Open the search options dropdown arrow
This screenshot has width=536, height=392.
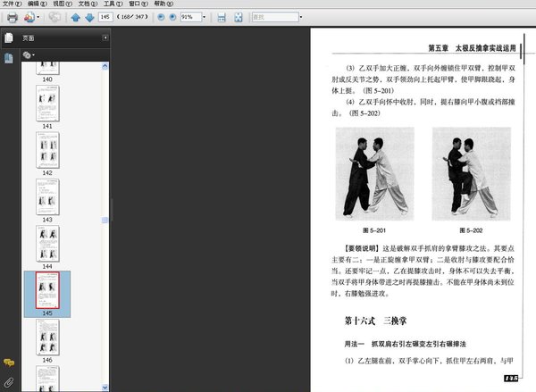point(301,17)
